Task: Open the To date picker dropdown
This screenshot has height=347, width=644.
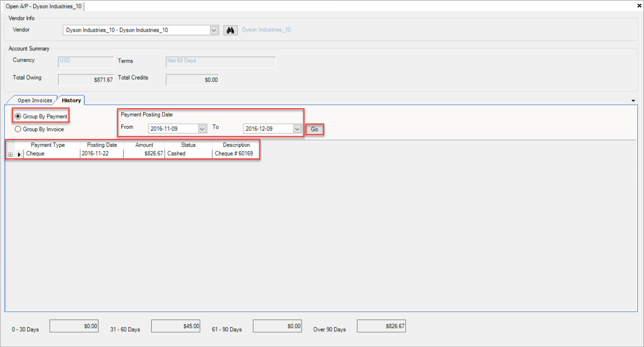Action: click(297, 129)
